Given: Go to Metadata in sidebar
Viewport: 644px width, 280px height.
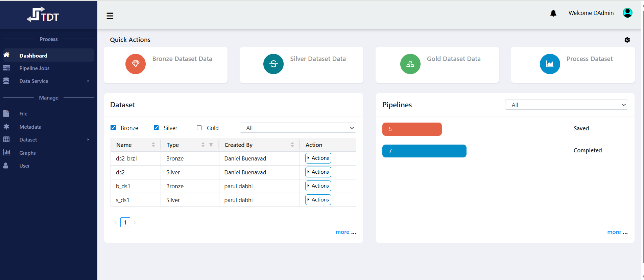Looking at the screenshot, I should click(30, 127).
